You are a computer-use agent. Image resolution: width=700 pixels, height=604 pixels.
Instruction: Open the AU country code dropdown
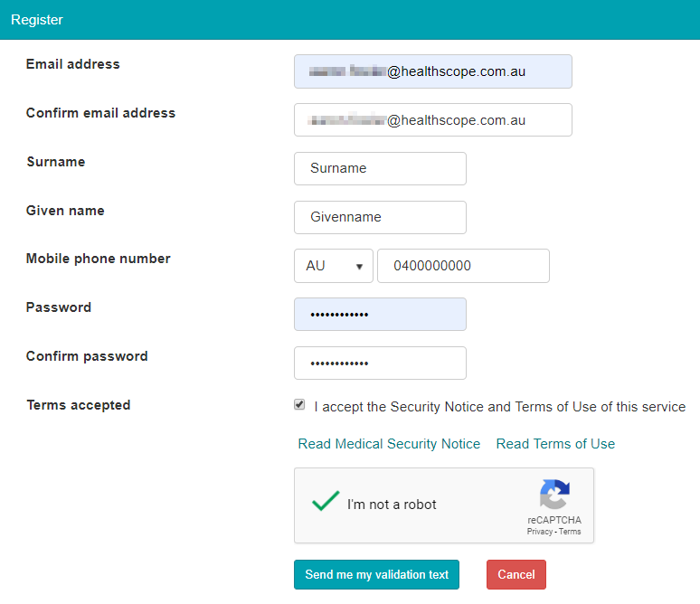tap(333, 266)
